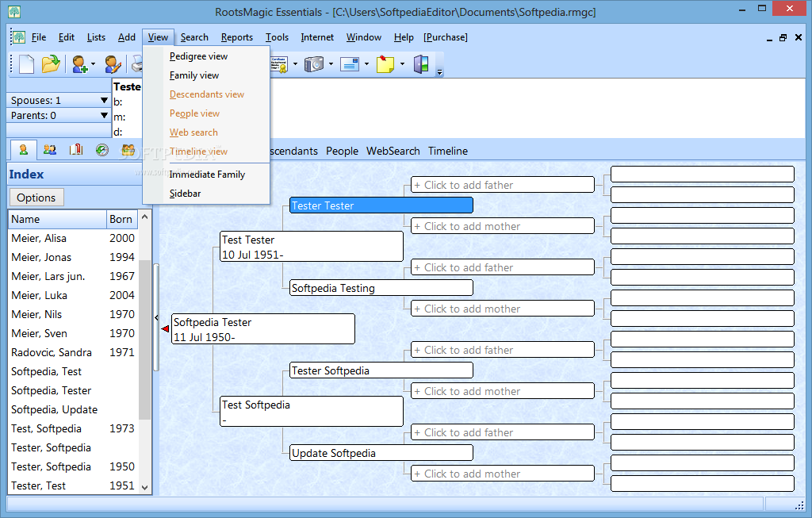The height and width of the screenshot is (518, 812).
Task: Open dropdown arrow next to Add person icon
Action: click(94, 64)
